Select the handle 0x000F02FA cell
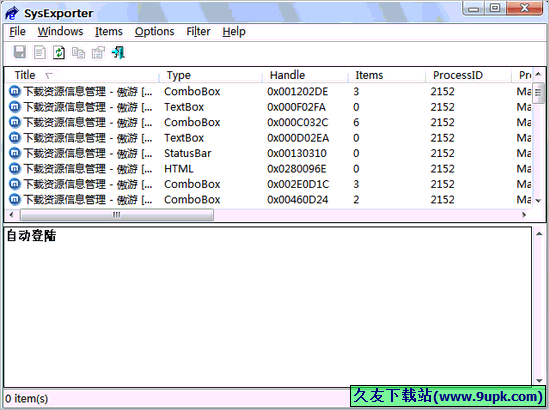The image size is (549, 410). tap(296, 107)
